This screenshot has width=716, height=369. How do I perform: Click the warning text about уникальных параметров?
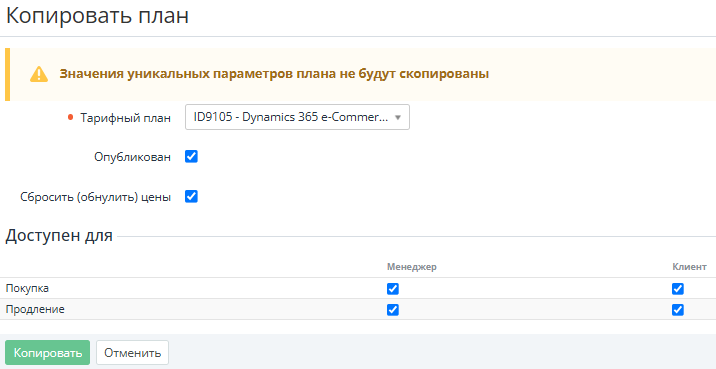274,74
